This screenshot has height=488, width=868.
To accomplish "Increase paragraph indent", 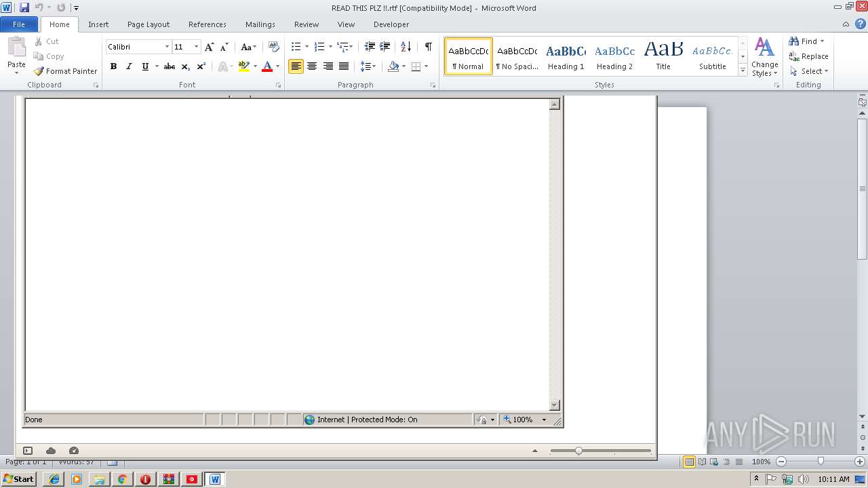I will [384, 47].
